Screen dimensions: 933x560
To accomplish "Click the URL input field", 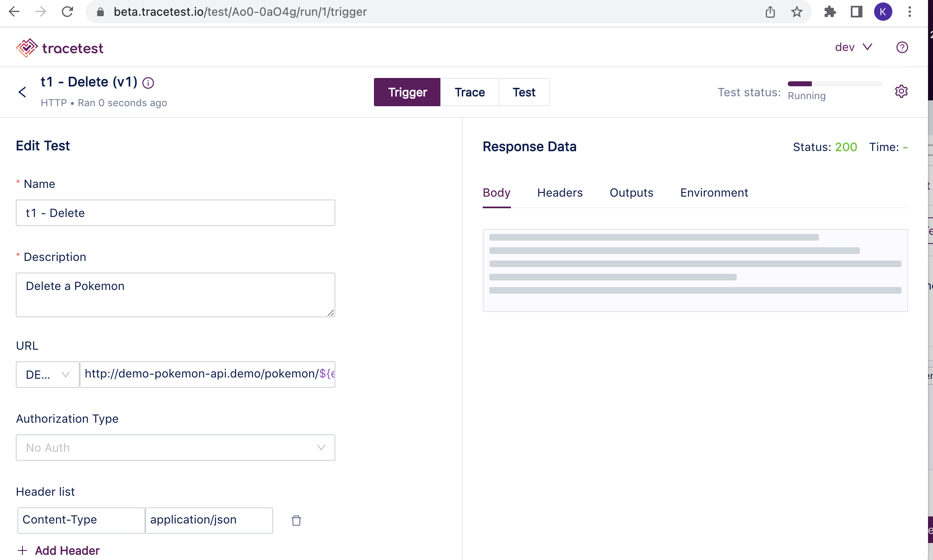I will tap(208, 375).
